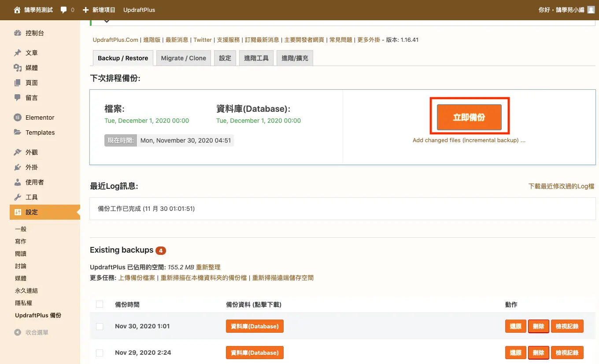This screenshot has width=599, height=364.
Task: Open the 下載最近修改過的Log檔 link
Action: 562,186
